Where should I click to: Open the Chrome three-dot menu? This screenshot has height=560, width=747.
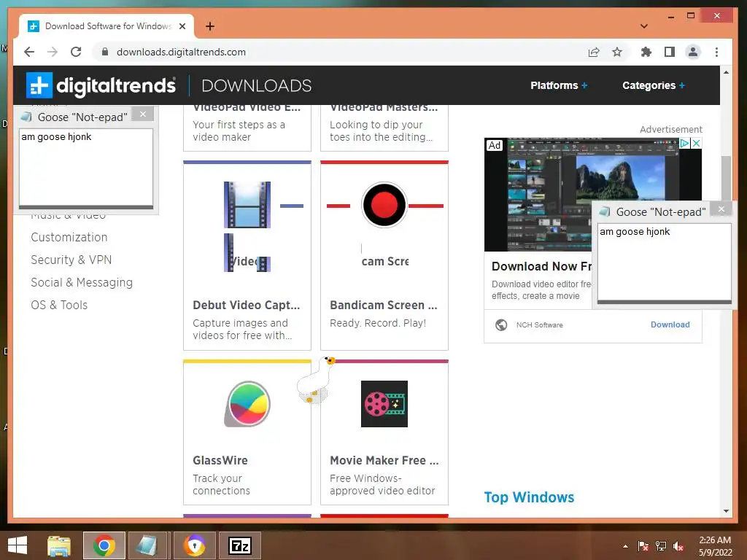tap(716, 52)
